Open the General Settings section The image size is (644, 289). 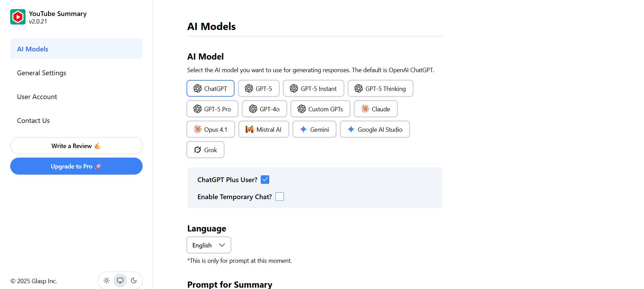(42, 73)
